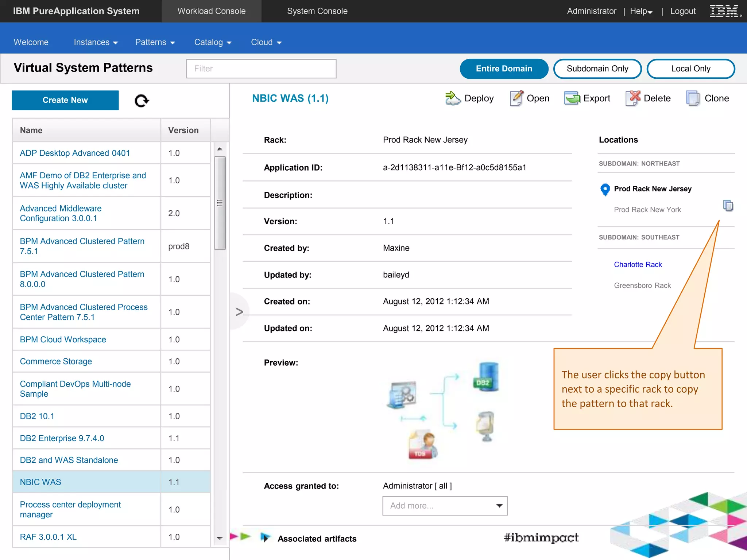Select Prod Rack New York location
This screenshot has width=747, height=560.
point(647,210)
